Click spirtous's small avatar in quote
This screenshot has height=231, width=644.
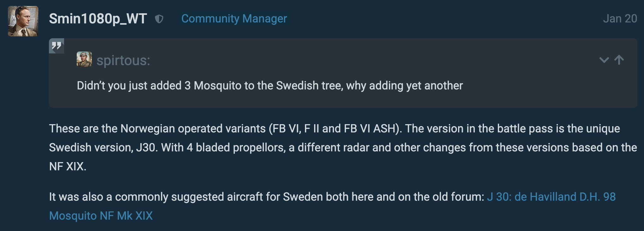tap(84, 59)
